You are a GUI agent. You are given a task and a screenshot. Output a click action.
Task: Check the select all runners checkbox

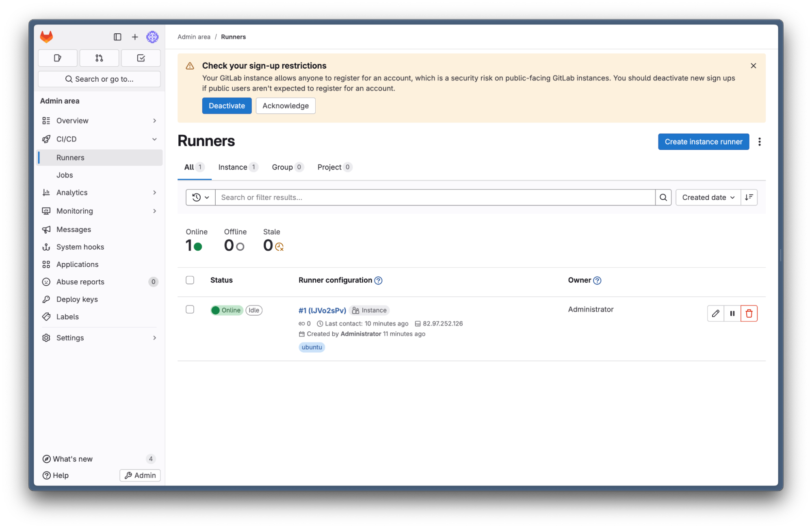(x=190, y=280)
